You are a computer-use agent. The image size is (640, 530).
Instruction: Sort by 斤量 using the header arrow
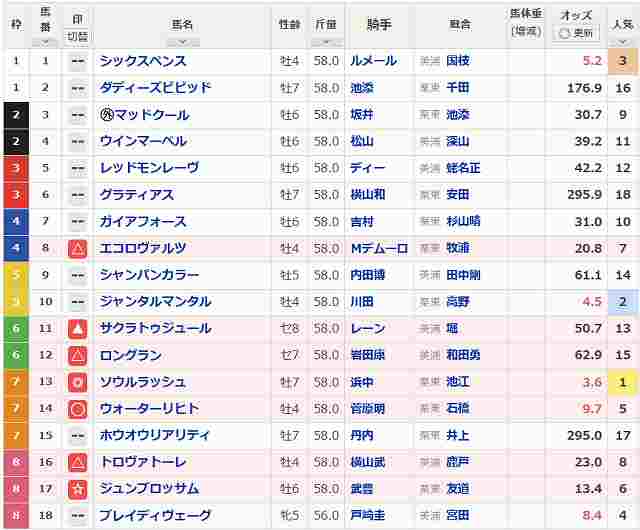click(x=327, y=42)
